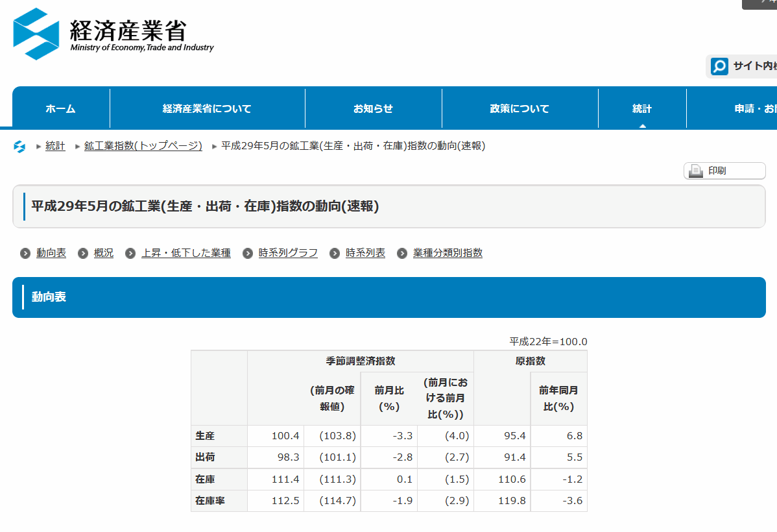Click the (111.3) value in 在庫 row
Screen dimensions: 777x532
337,479
